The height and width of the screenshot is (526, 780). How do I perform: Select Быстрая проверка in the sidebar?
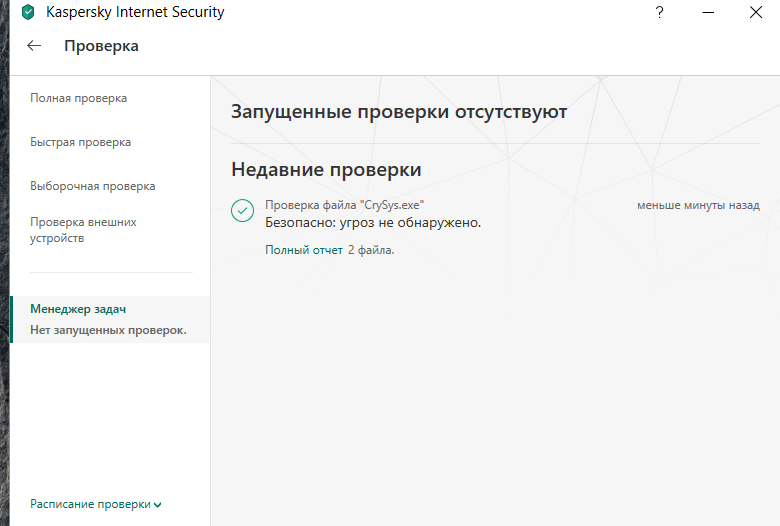81,142
